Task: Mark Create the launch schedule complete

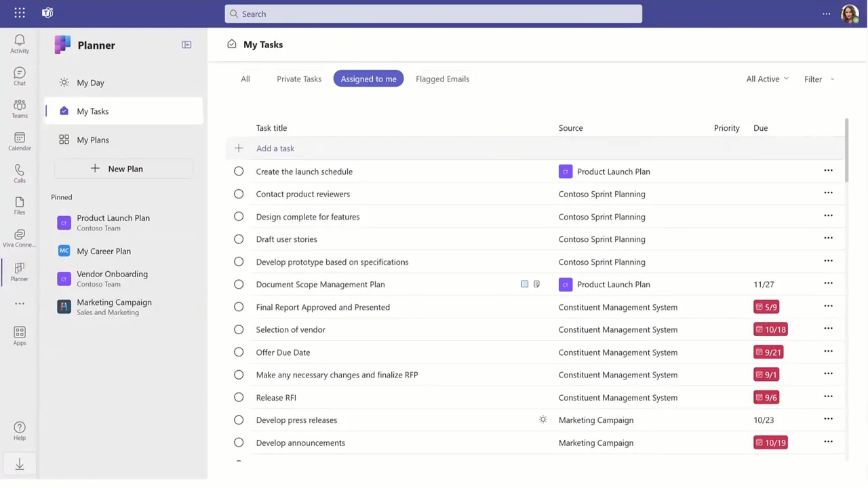Action: tap(239, 171)
